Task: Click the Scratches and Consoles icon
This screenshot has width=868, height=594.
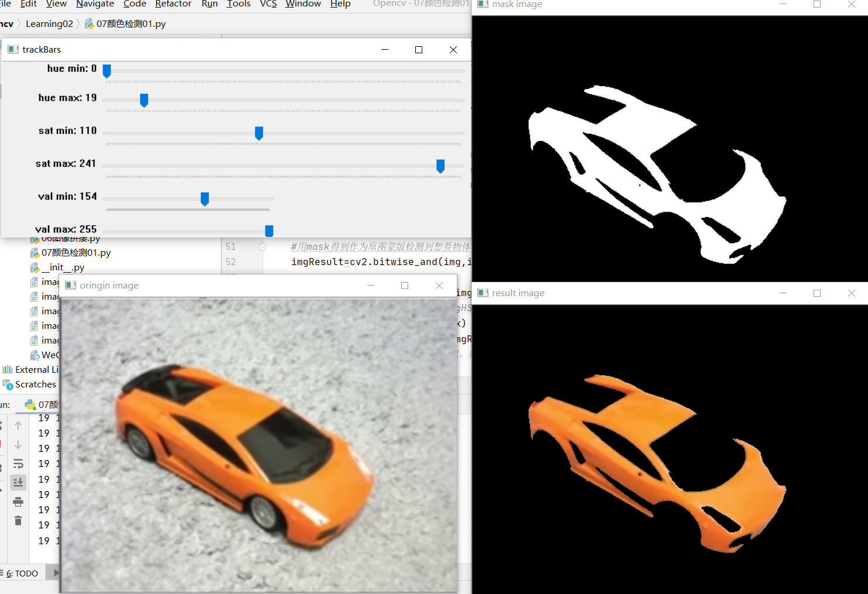Action: (7, 384)
